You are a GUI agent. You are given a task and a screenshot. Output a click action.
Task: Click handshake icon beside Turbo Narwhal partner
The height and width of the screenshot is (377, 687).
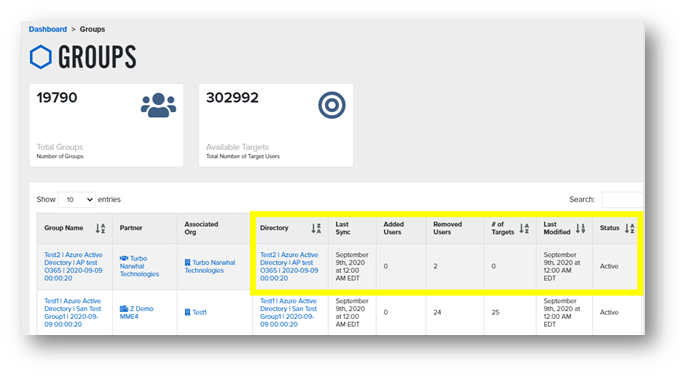tap(124, 258)
